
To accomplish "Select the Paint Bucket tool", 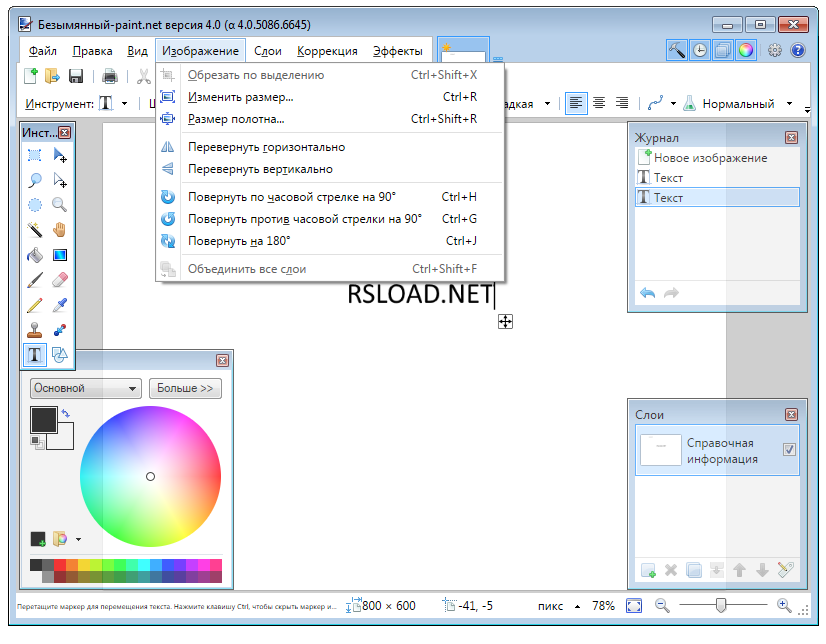I will tap(35, 255).
